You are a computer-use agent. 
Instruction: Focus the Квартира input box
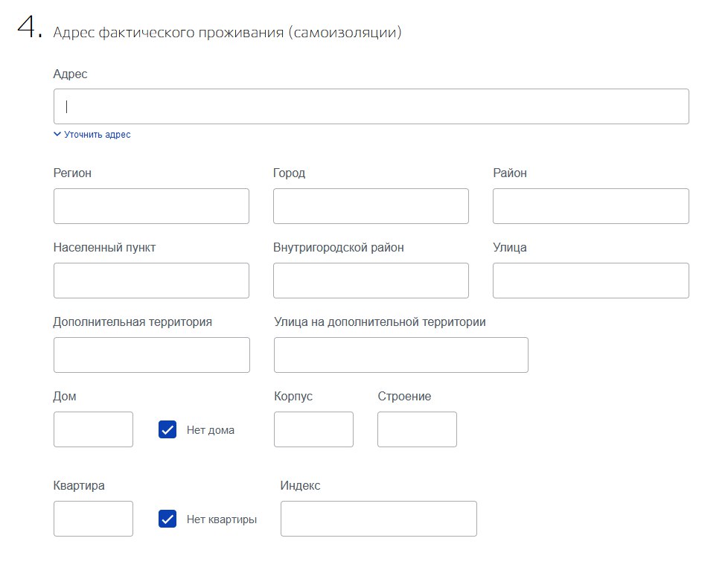pyautogui.click(x=93, y=519)
